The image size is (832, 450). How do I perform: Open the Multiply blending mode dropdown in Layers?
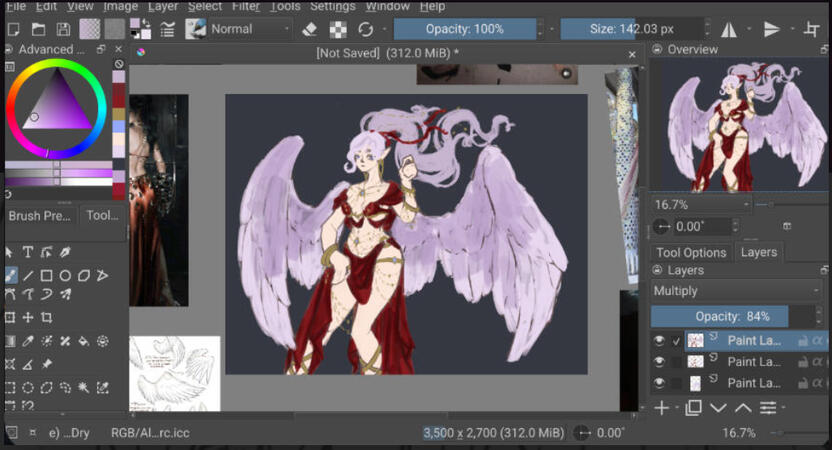pos(736,291)
